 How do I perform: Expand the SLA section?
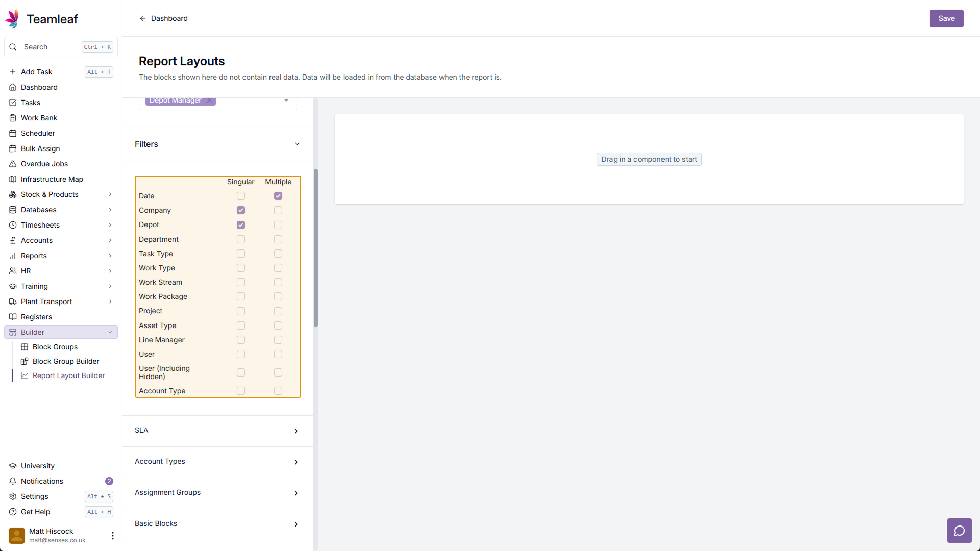click(296, 431)
